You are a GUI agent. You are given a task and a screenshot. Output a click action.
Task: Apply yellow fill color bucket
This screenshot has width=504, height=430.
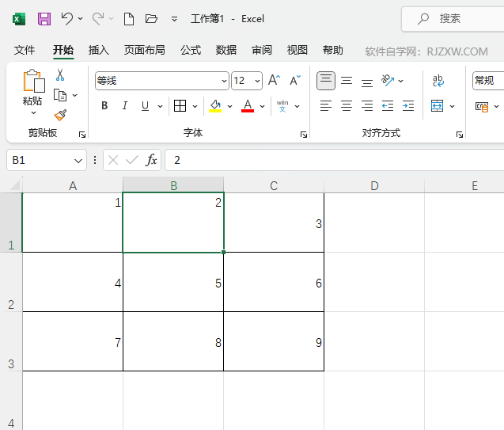215,105
